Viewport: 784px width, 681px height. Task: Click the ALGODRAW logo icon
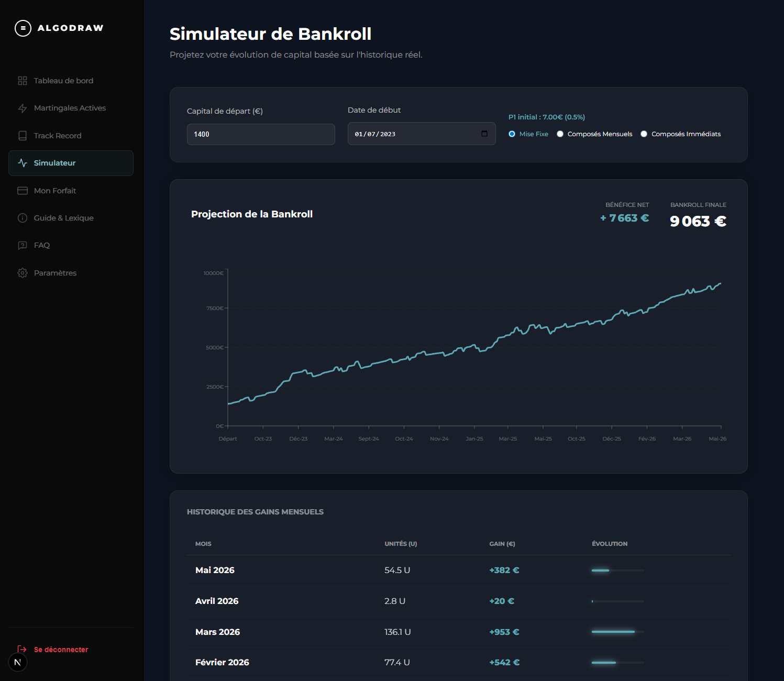click(23, 28)
